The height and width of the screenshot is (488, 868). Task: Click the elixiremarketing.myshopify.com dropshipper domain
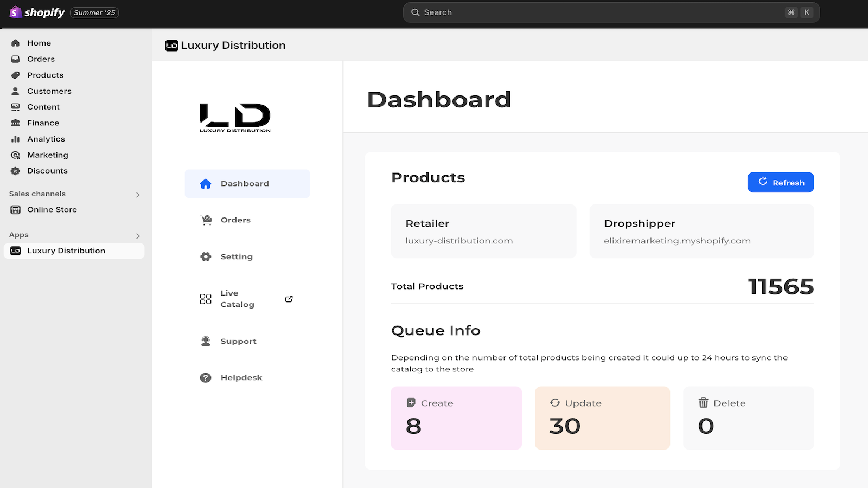677,241
